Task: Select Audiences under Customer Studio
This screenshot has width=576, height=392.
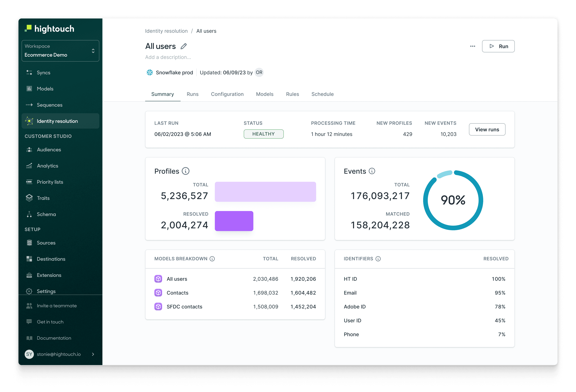Action: coord(49,150)
